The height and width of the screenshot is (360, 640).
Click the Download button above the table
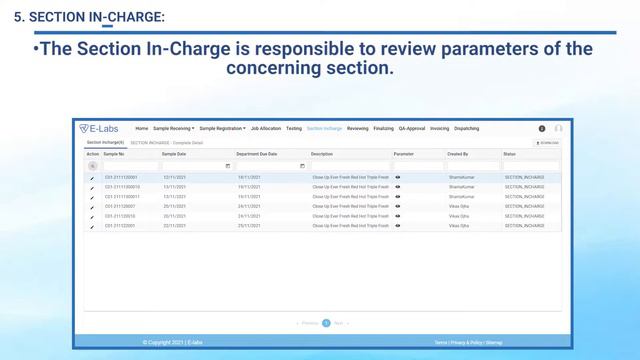click(x=547, y=143)
